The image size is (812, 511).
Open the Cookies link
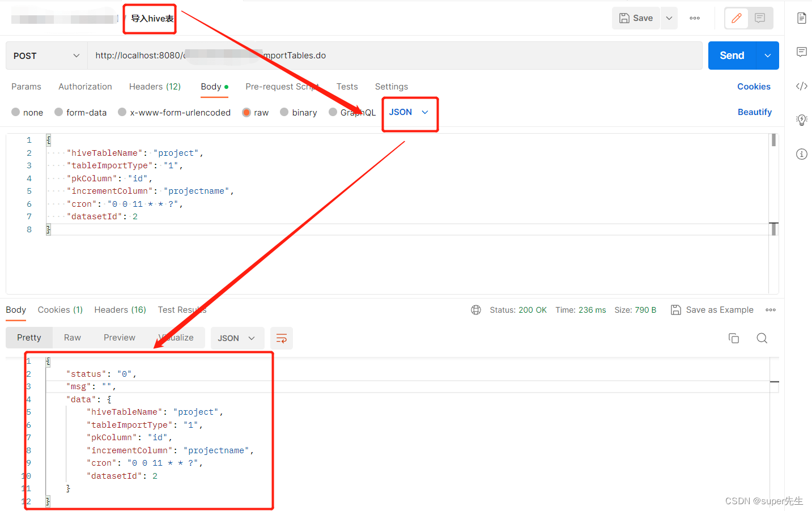754,87
